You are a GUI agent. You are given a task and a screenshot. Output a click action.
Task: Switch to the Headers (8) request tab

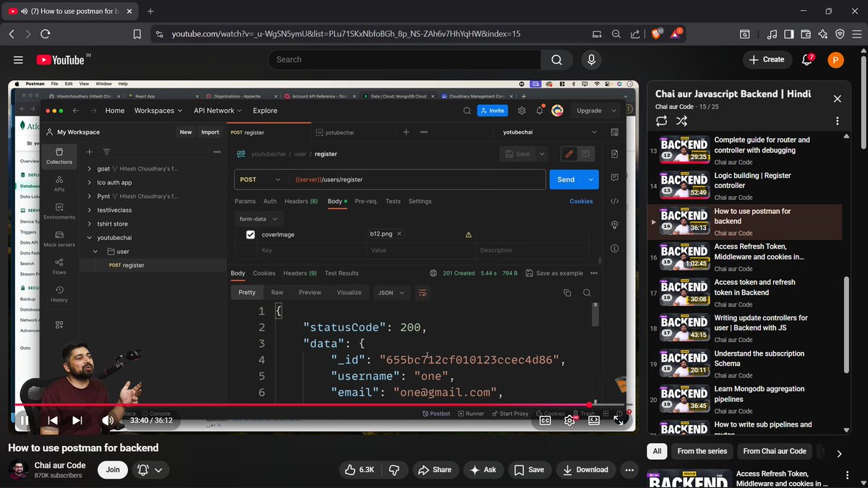pos(301,201)
